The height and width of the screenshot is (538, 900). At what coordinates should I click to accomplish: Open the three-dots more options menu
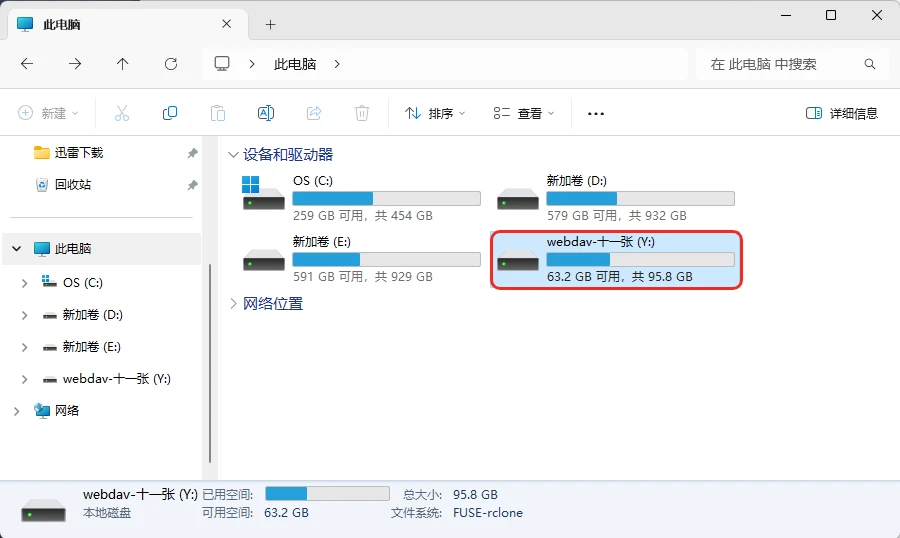[596, 114]
